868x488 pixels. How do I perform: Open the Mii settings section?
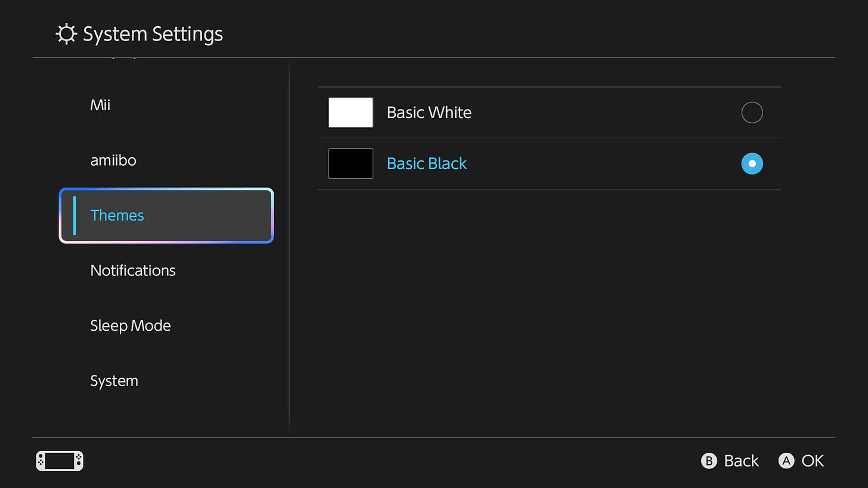(x=100, y=105)
